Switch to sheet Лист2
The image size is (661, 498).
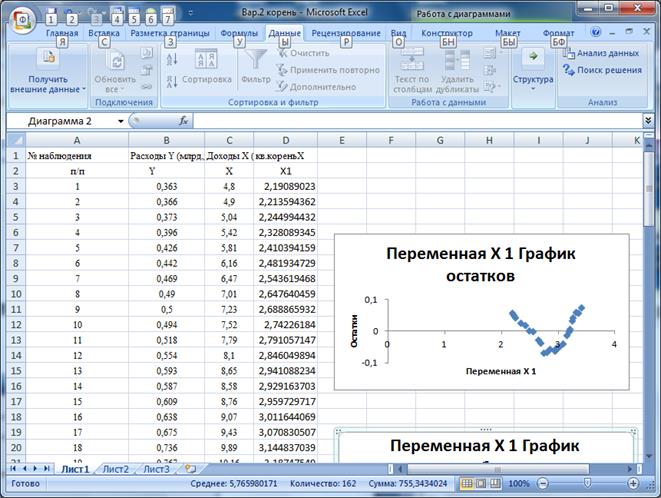coord(116,469)
